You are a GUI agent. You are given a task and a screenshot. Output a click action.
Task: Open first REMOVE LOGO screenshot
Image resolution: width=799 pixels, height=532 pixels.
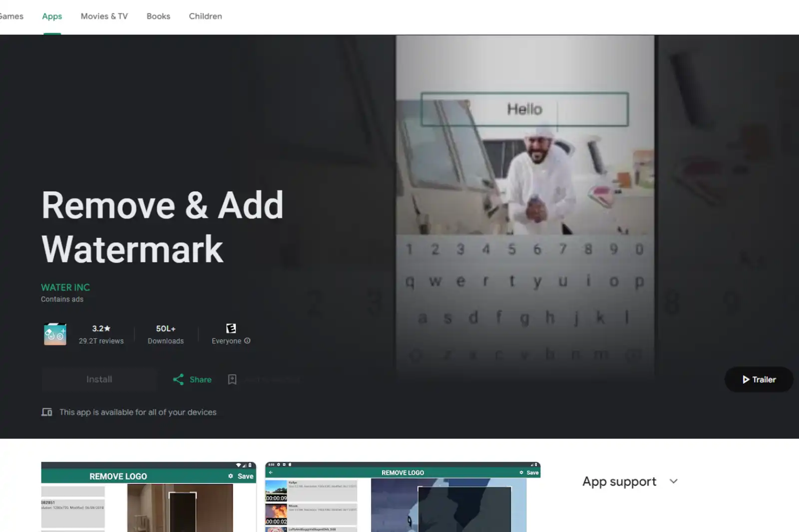pyautogui.click(x=148, y=497)
